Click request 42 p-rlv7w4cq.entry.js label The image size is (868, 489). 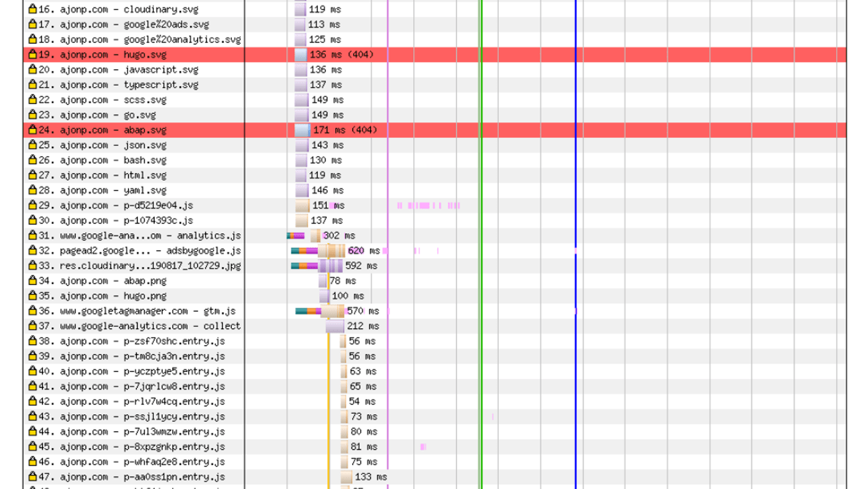(132, 401)
